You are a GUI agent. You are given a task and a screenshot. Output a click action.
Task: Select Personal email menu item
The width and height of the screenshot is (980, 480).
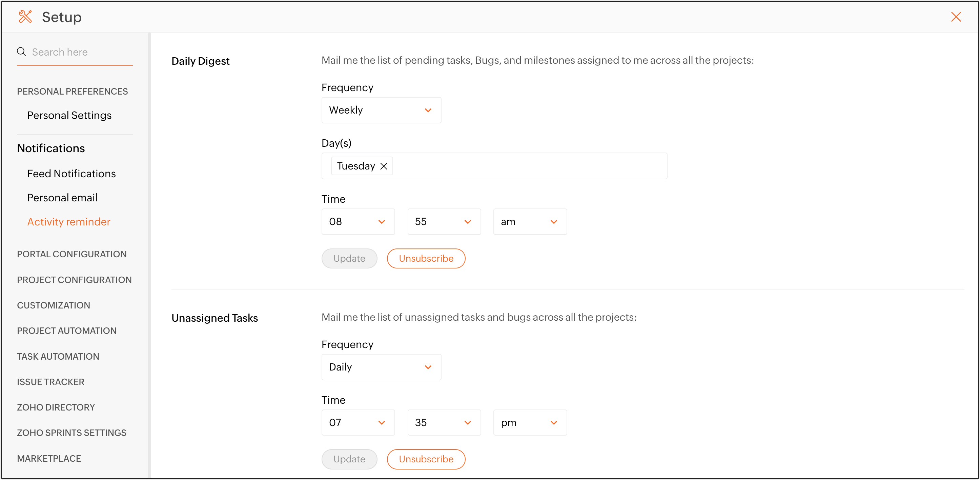62,198
